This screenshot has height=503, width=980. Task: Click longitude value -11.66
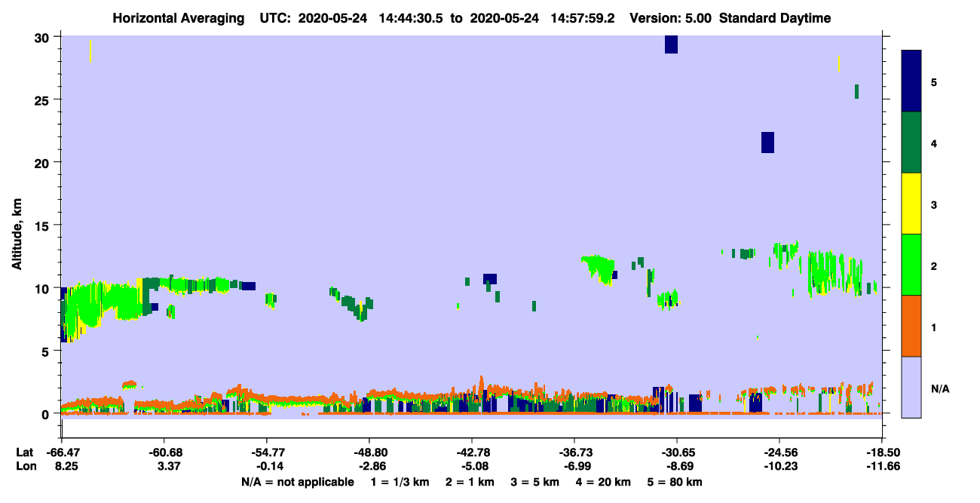(x=882, y=465)
